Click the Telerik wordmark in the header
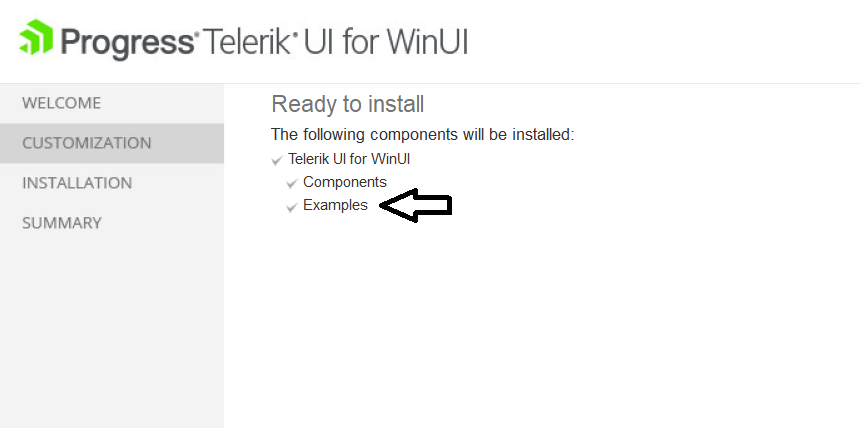 (246, 41)
